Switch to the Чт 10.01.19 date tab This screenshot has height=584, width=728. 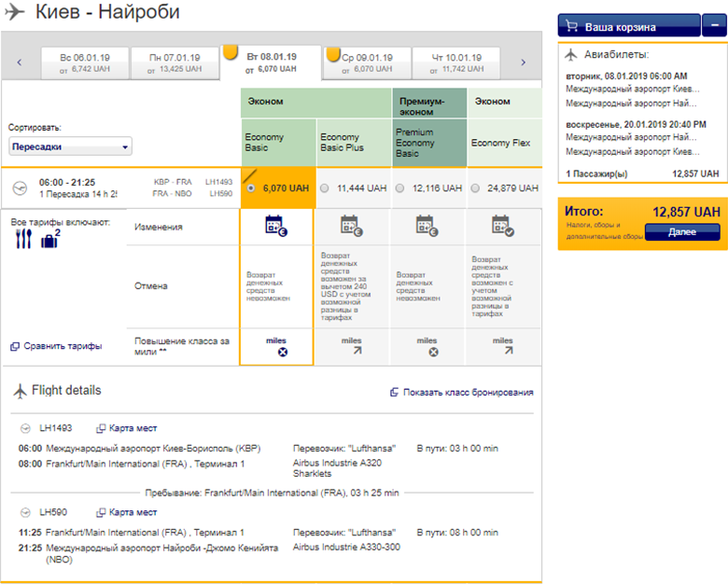tap(455, 62)
